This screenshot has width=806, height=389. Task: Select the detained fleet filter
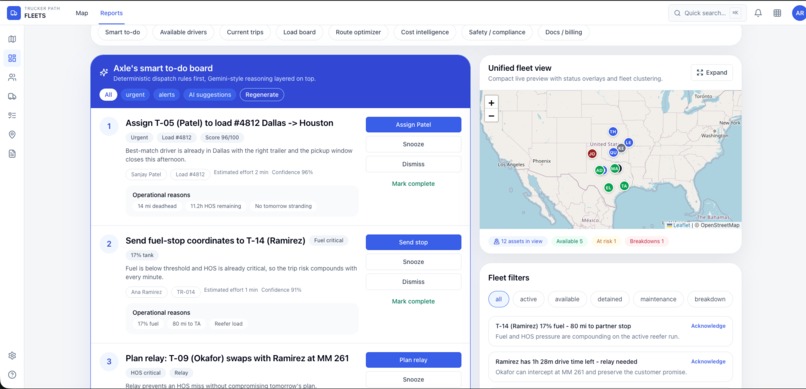[x=610, y=299]
